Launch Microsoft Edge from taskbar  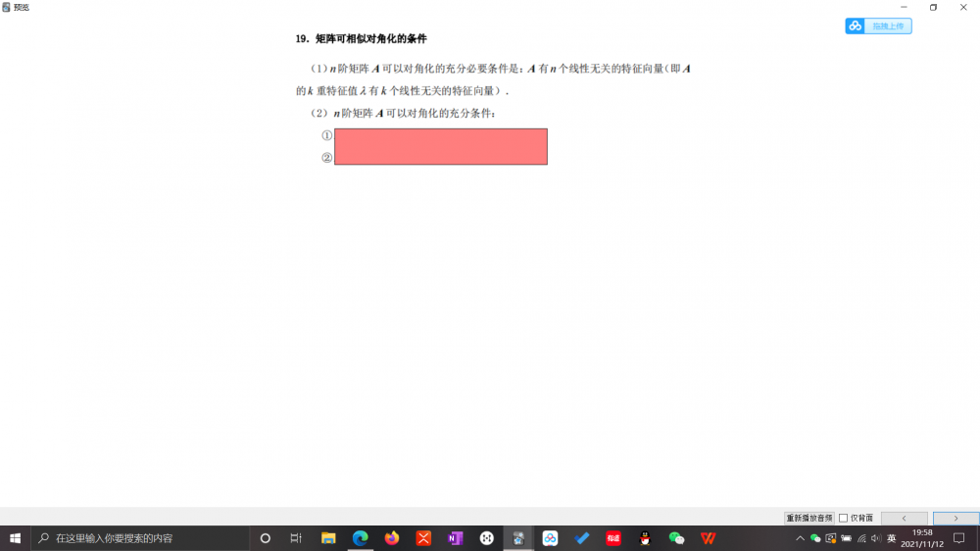(360, 538)
